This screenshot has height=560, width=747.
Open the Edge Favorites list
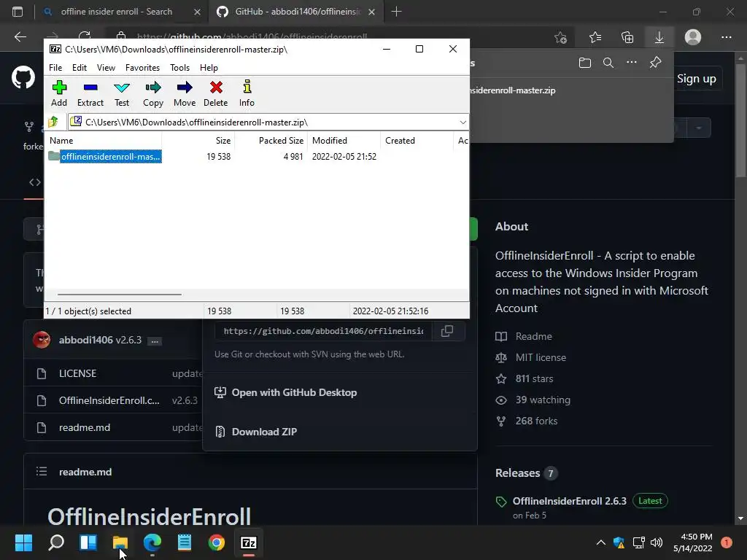pyautogui.click(x=595, y=37)
